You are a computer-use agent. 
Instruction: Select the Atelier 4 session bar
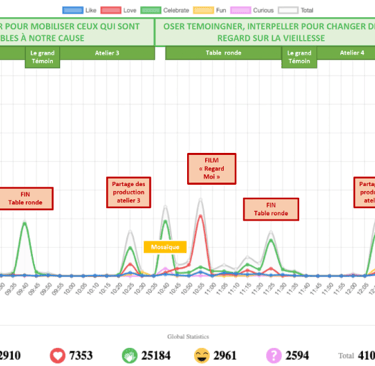pyautogui.click(x=346, y=53)
